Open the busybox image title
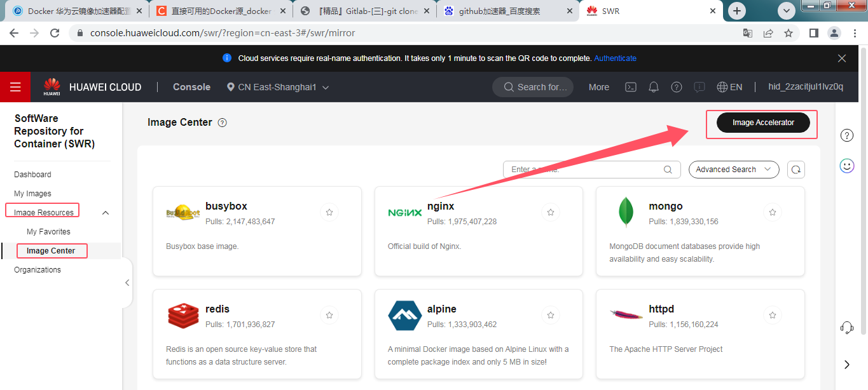The image size is (868, 390). coord(226,206)
